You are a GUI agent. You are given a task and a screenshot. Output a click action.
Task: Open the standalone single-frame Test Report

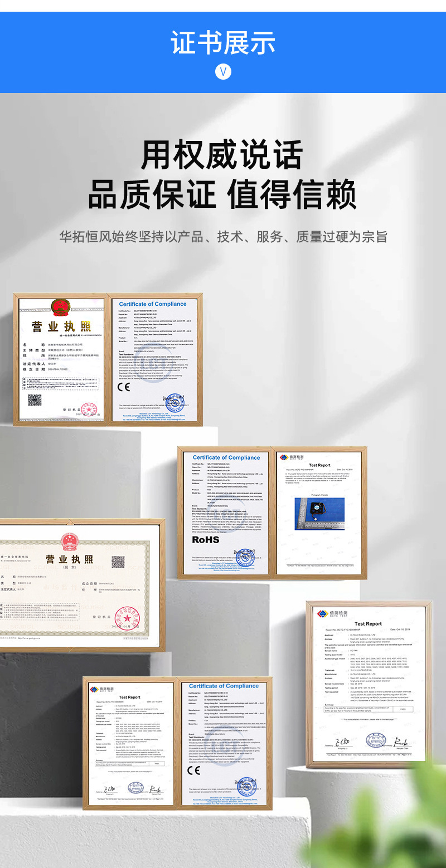click(369, 684)
